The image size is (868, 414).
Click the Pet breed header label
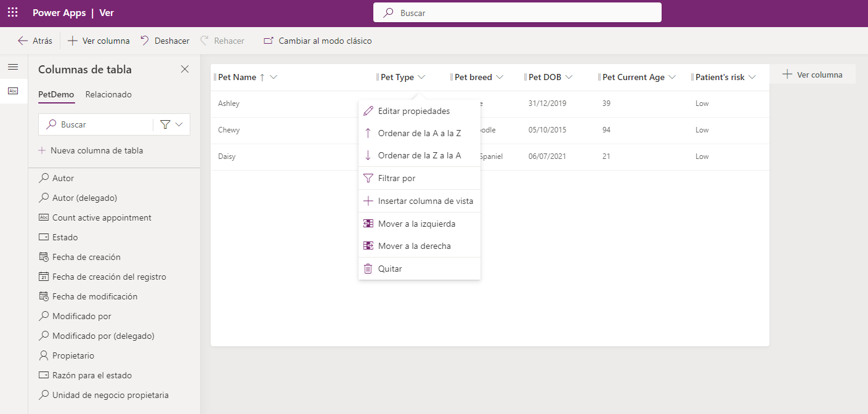pos(473,77)
